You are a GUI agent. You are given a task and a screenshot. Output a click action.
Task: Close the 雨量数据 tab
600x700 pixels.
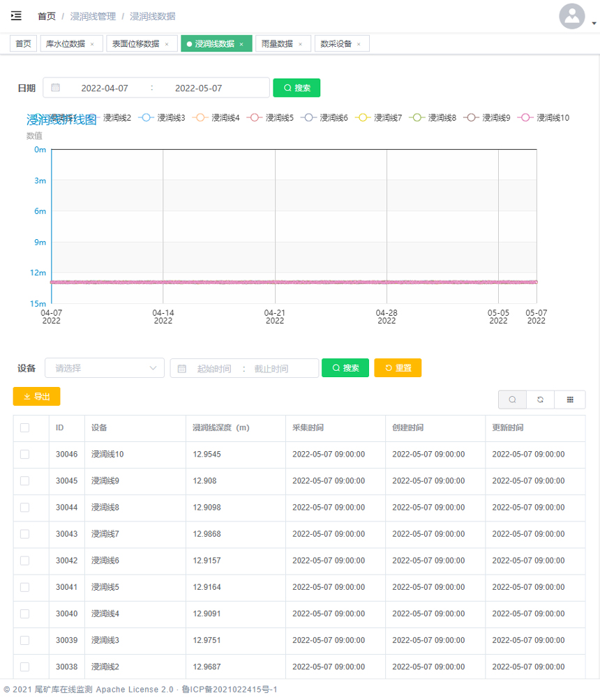300,44
